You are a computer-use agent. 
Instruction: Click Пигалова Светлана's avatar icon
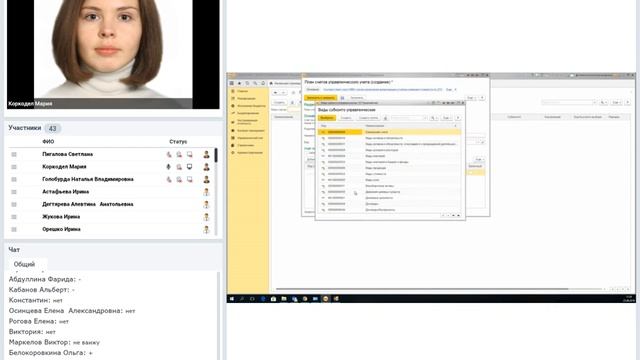coord(207,154)
